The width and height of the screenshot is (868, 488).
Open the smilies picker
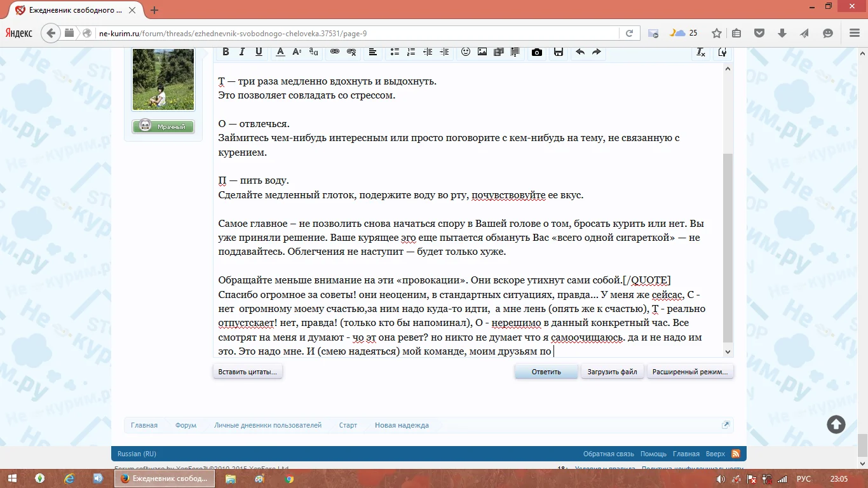(466, 52)
